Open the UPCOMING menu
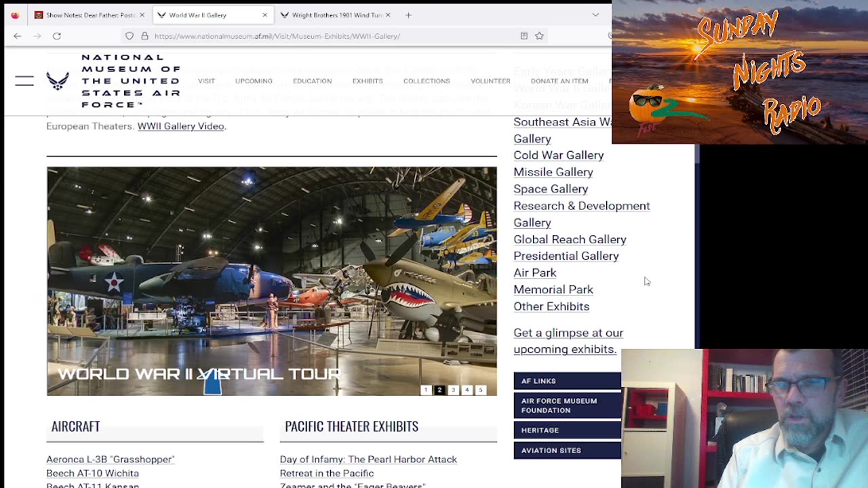This screenshot has height=488, width=868. coord(254,81)
